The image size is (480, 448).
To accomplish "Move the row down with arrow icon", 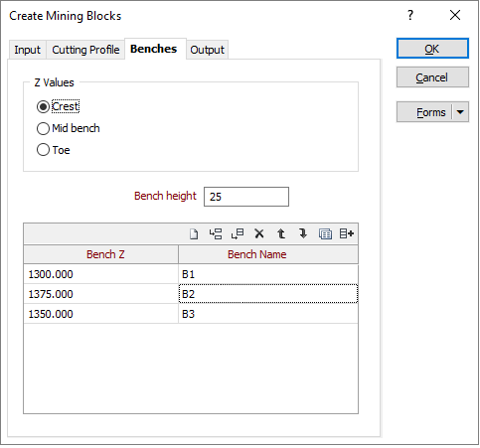I will [303, 234].
